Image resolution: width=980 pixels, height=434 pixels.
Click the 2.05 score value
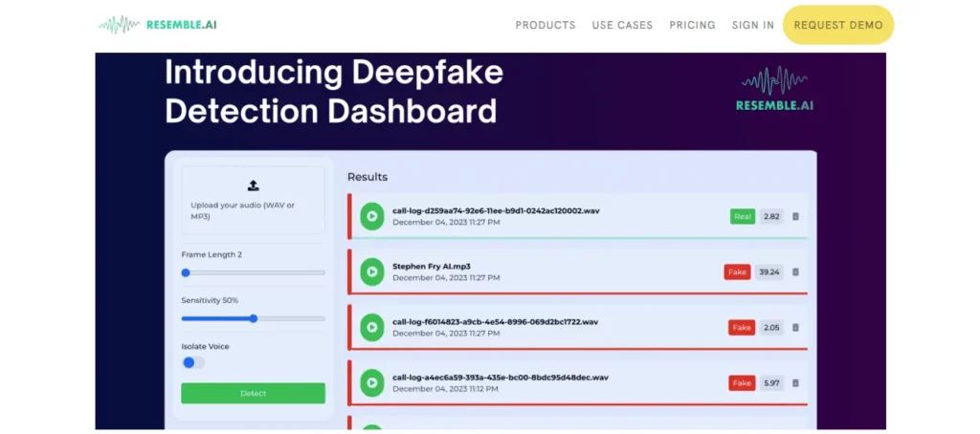point(772,327)
